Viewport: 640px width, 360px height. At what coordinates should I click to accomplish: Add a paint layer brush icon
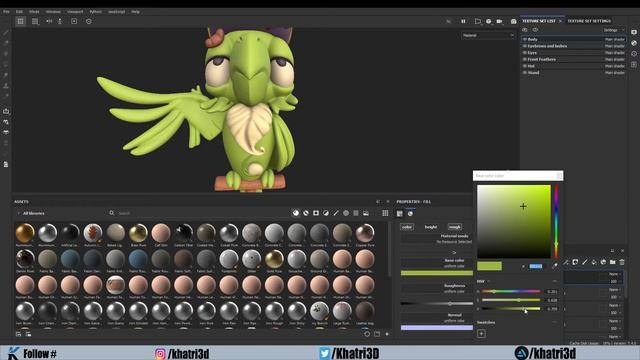[584, 262]
